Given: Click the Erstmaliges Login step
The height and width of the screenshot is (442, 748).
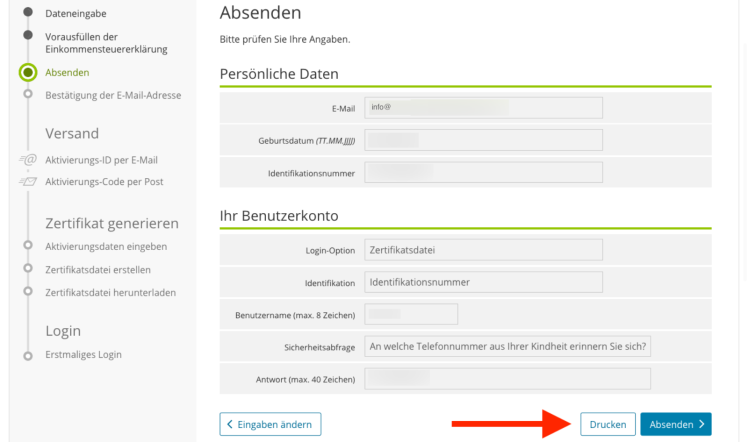Looking at the screenshot, I should point(83,355).
